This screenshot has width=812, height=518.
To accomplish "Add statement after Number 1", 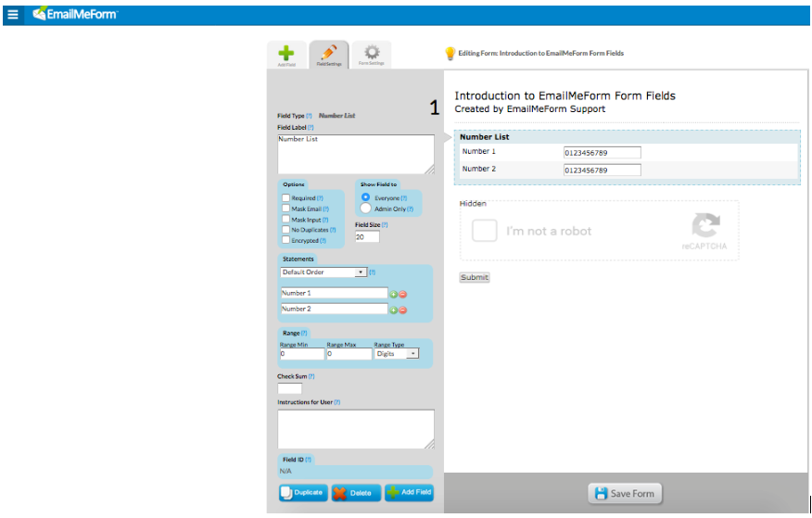I will pos(394,295).
